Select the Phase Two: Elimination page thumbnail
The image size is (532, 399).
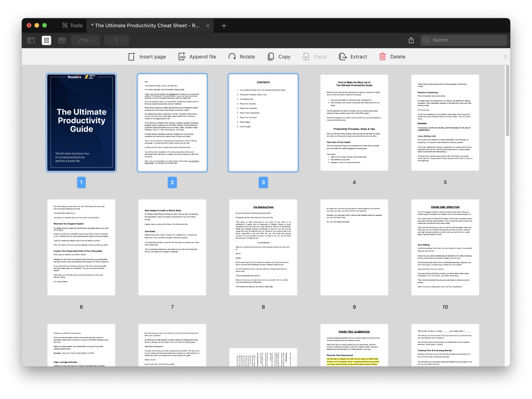tap(354, 345)
